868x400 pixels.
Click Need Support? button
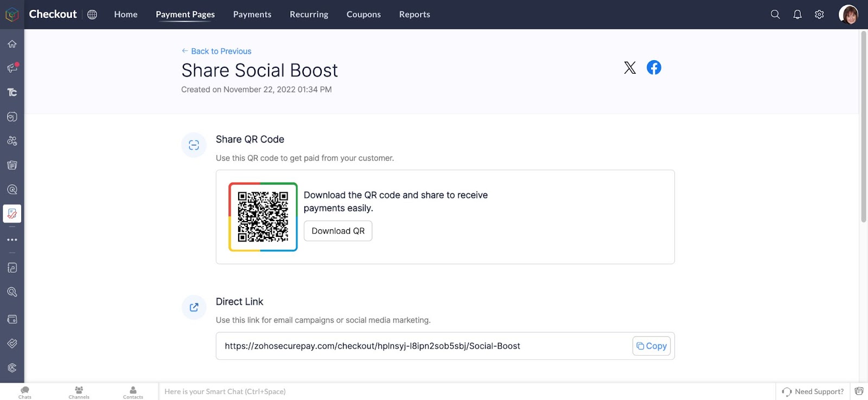pyautogui.click(x=813, y=391)
